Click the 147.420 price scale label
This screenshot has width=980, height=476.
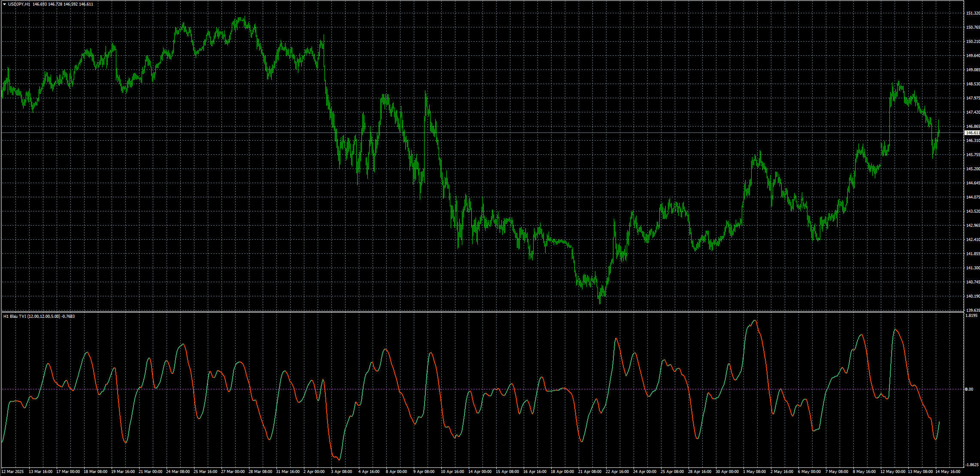coord(973,112)
